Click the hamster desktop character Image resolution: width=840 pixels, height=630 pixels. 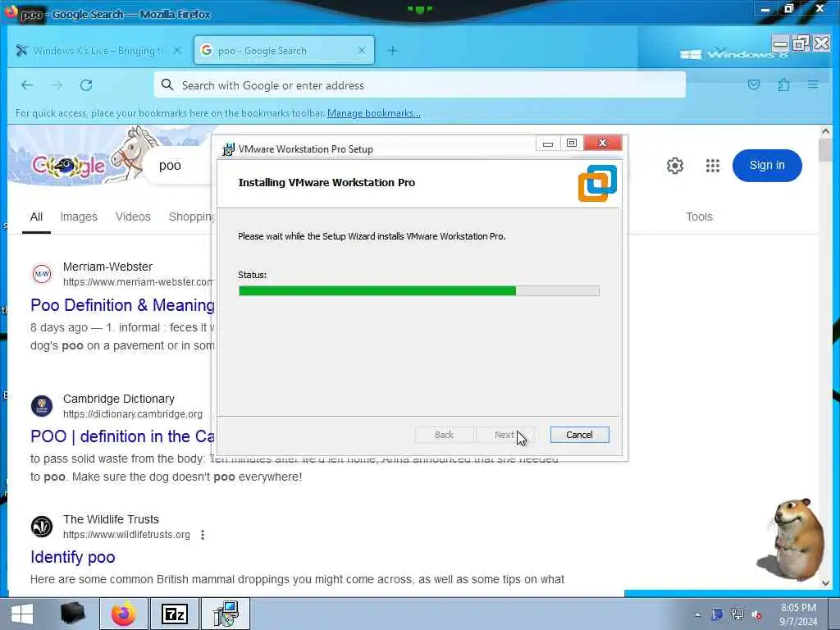(x=792, y=540)
